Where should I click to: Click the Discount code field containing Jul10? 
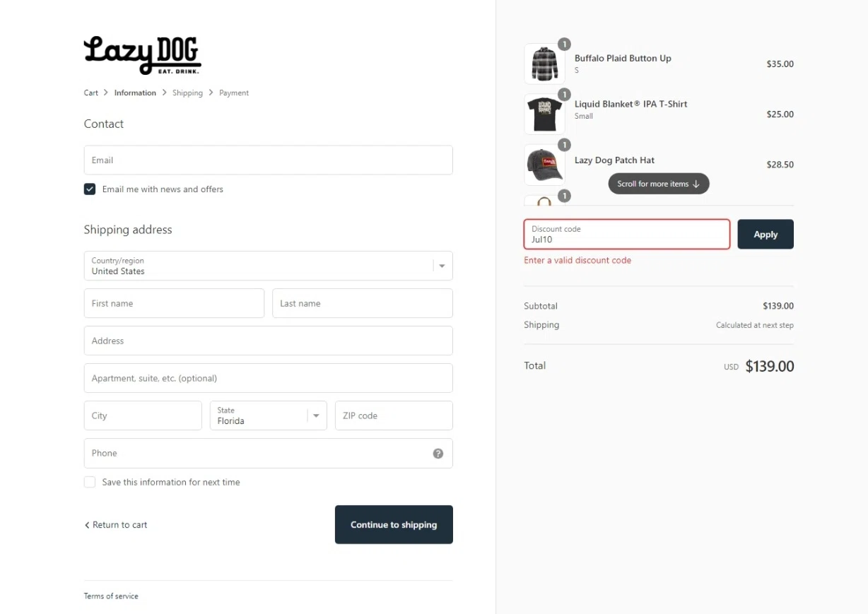coord(627,234)
